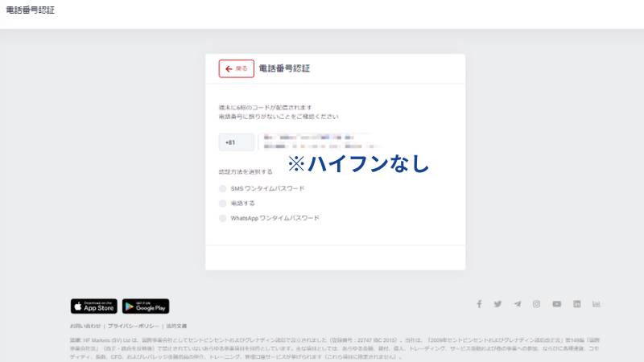Open the 法的文書 footer link
The image size is (644, 362).
pos(177,326)
